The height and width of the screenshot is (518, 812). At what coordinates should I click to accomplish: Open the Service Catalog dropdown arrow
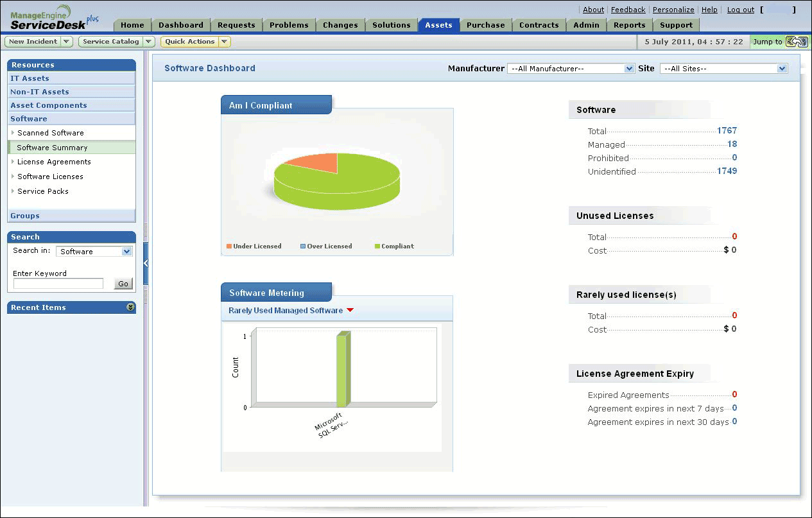[148, 42]
